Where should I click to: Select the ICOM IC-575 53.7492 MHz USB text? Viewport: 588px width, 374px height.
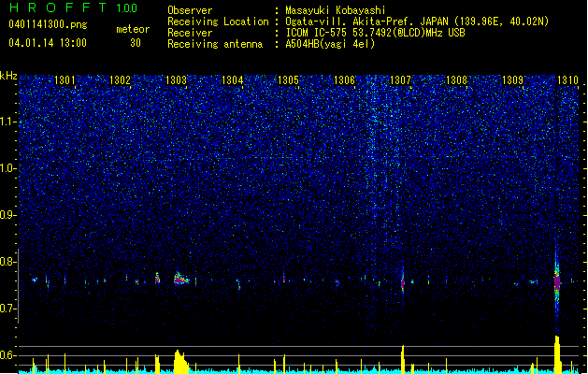(376, 33)
